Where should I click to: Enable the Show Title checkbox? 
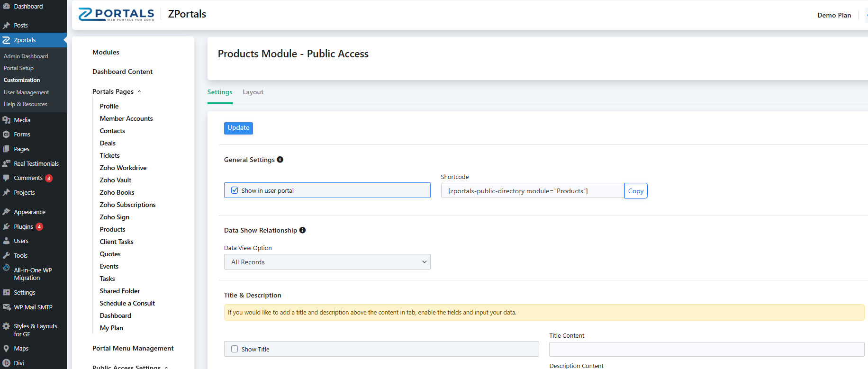click(x=235, y=349)
